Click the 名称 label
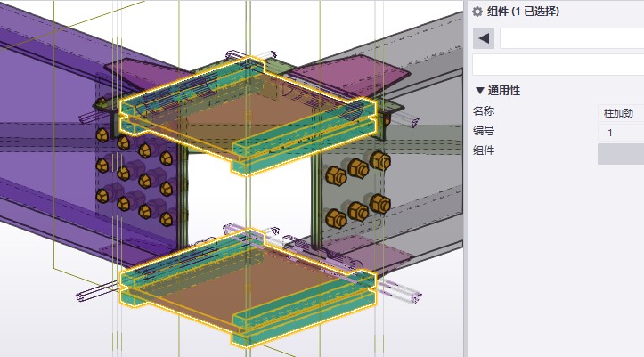The height and width of the screenshot is (357, 644). tap(484, 111)
